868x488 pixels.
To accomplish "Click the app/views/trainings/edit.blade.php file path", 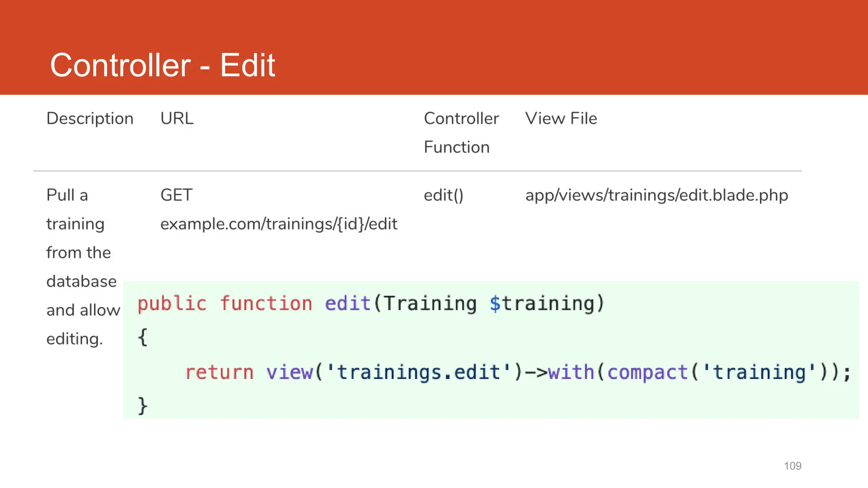I will (657, 195).
